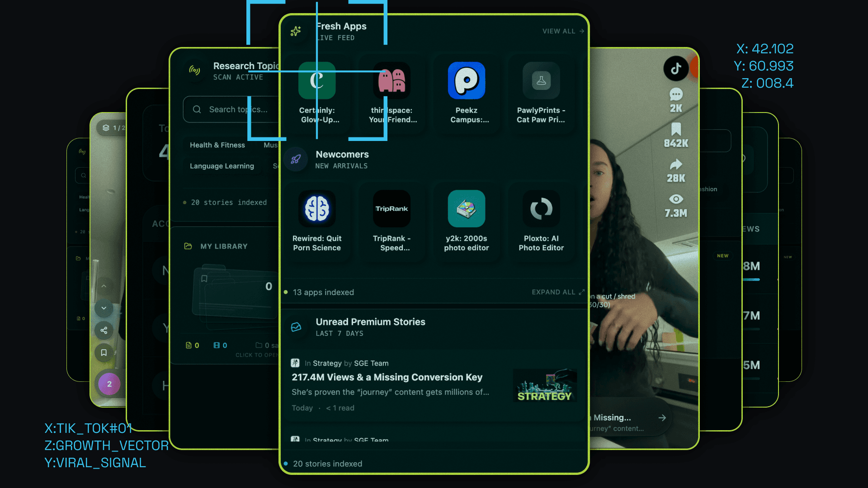Screen dimensions: 868x488
Task: Click the up chevron on left phone card
Action: click(x=104, y=286)
